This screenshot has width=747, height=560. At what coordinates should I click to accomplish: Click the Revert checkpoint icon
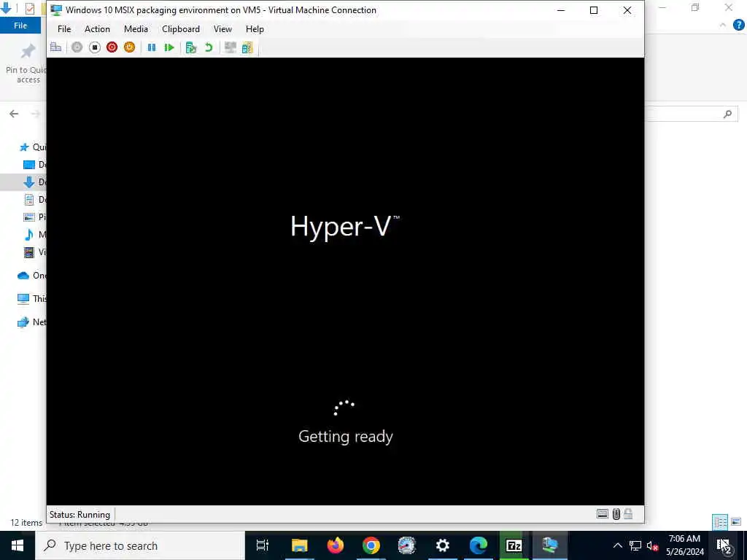pyautogui.click(x=209, y=47)
